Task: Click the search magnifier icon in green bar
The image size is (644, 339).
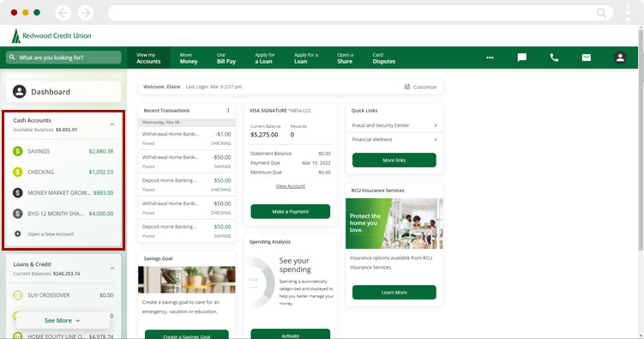Action: pyautogui.click(x=12, y=58)
